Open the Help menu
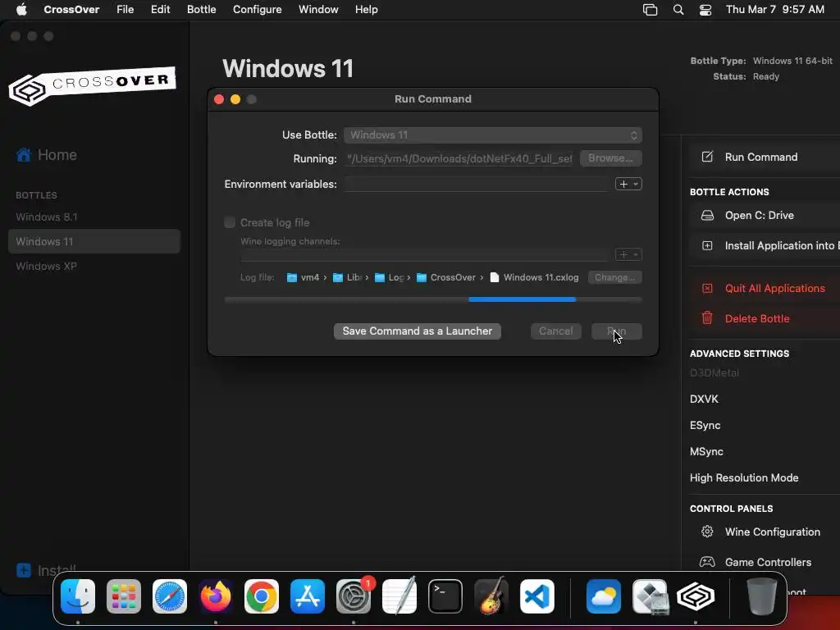The height and width of the screenshot is (630, 840). (367, 10)
